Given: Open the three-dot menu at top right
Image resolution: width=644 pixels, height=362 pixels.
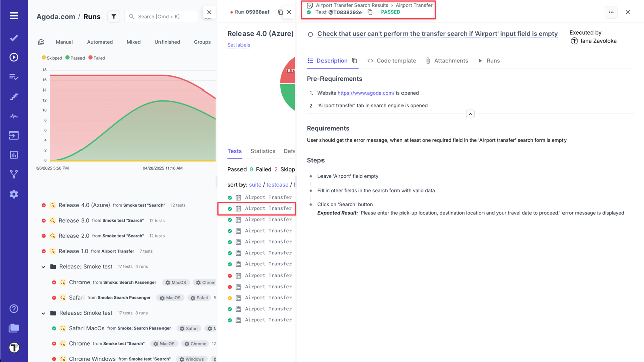Looking at the screenshot, I should [x=611, y=12].
